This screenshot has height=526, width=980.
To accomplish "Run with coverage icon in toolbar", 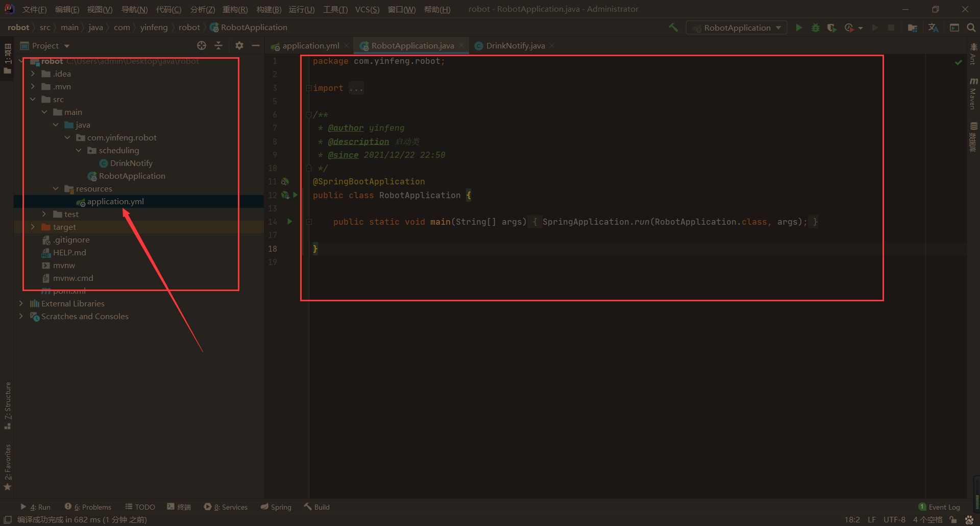I will (832, 28).
